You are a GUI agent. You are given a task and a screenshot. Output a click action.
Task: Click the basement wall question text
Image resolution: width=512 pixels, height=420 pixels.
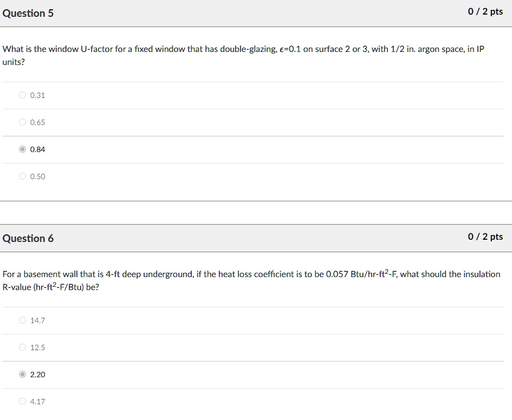click(x=251, y=280)
